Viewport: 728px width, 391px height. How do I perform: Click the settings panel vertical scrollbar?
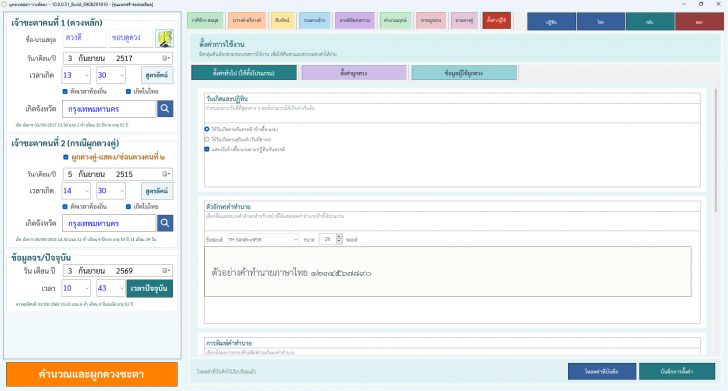pos(715,149)
